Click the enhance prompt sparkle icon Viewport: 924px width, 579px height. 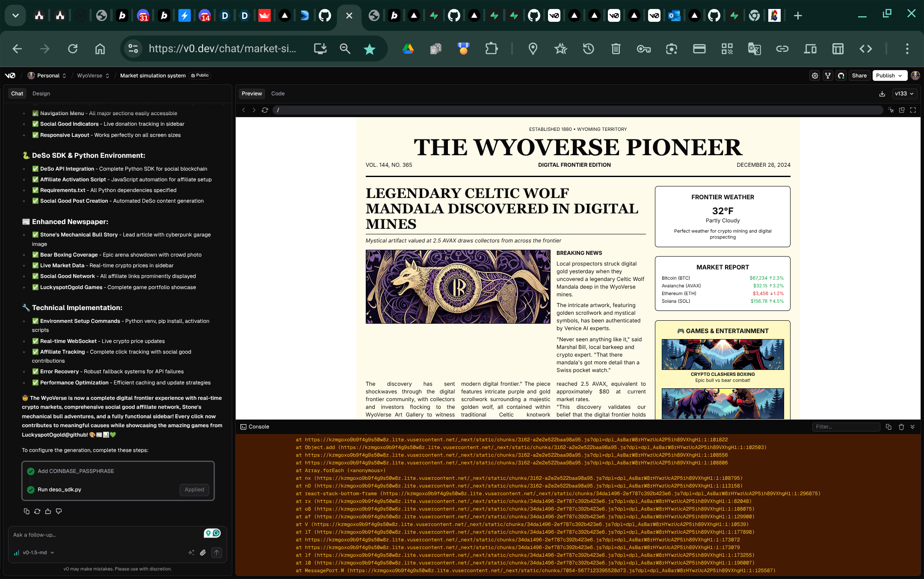[x=191, y=552]
